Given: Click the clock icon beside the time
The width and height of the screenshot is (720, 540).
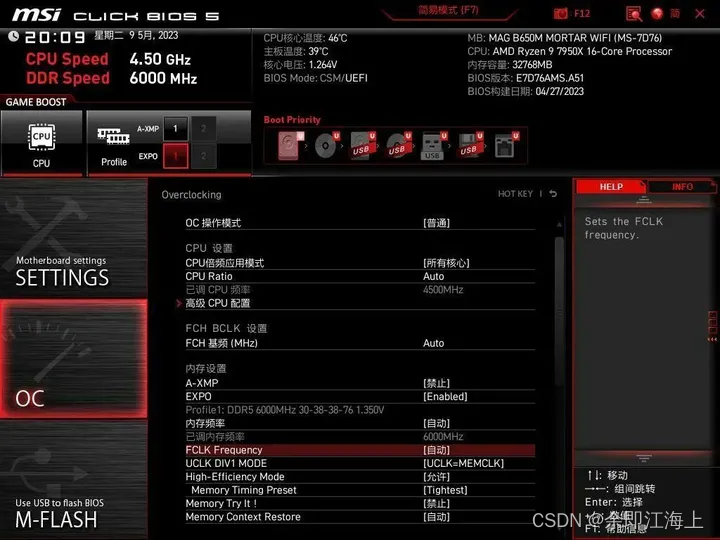Looking at the screenshot, I should point(13,36).
